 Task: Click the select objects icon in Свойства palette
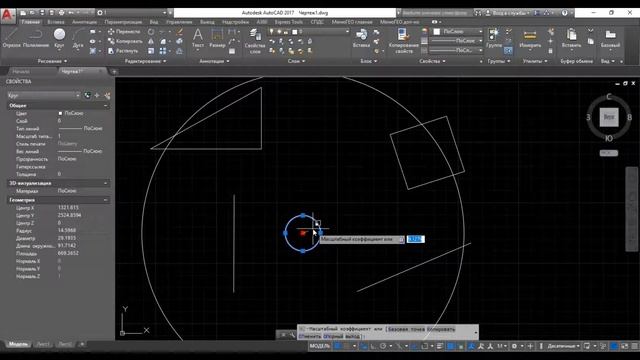click(97, 96)
